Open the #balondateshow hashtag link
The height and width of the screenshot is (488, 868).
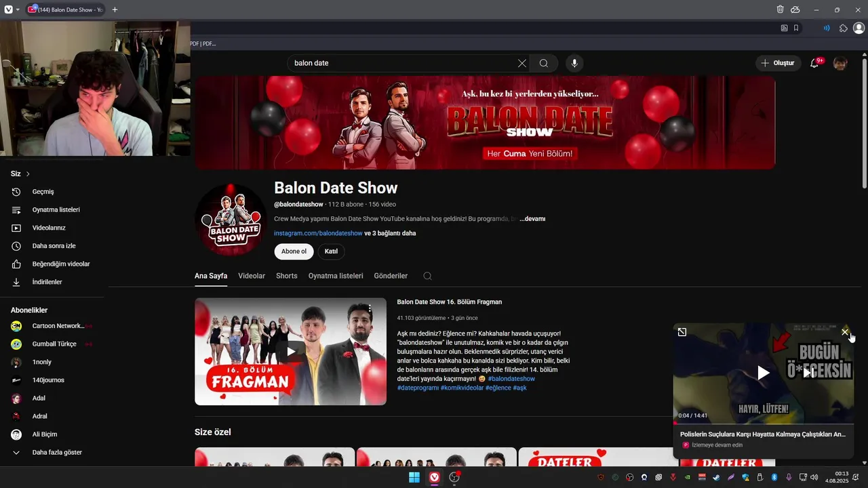click(x=511, y=379)
